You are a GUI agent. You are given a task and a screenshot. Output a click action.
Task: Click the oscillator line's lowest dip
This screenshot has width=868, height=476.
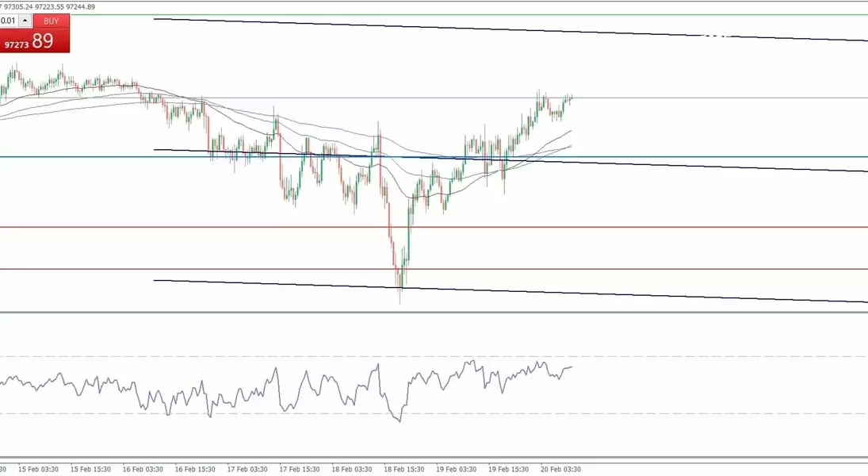coord(400,420)
